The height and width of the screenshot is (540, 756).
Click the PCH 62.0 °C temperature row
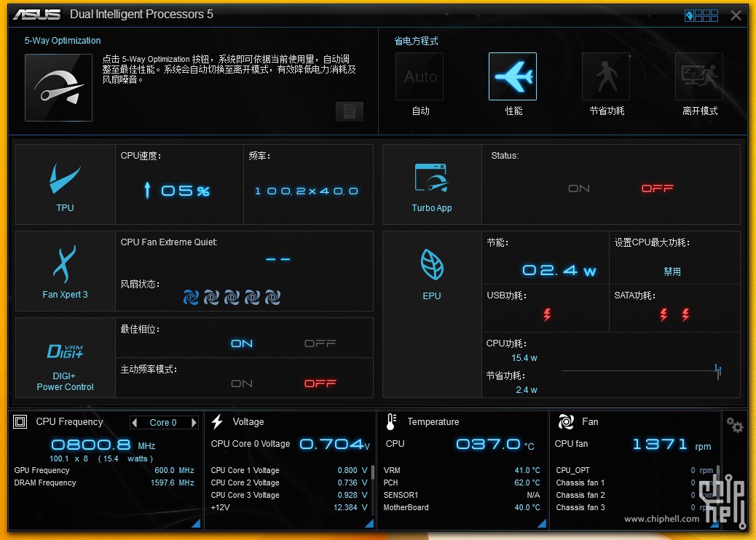click(462, 483)
